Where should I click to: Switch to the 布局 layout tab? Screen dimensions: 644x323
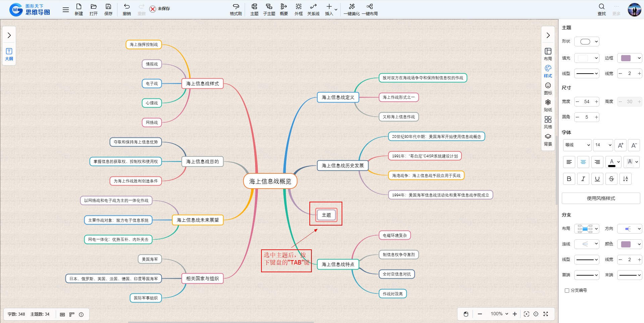(x=548, y=54)
